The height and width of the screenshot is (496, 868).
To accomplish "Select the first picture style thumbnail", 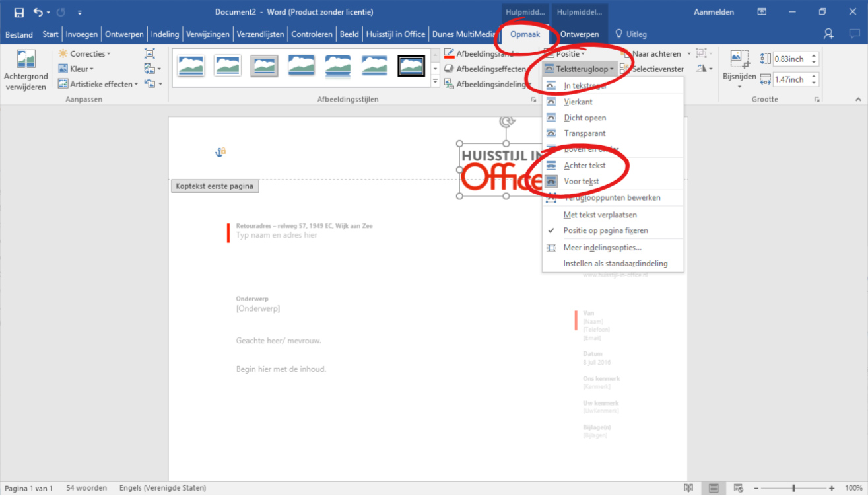I will pos(191,65).
